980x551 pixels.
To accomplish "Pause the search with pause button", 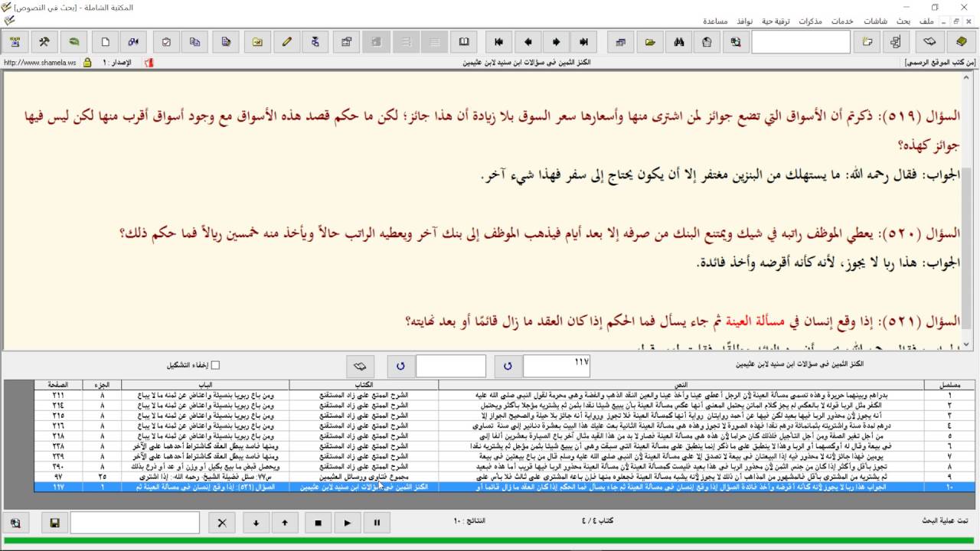I will [x=377, y=523].
